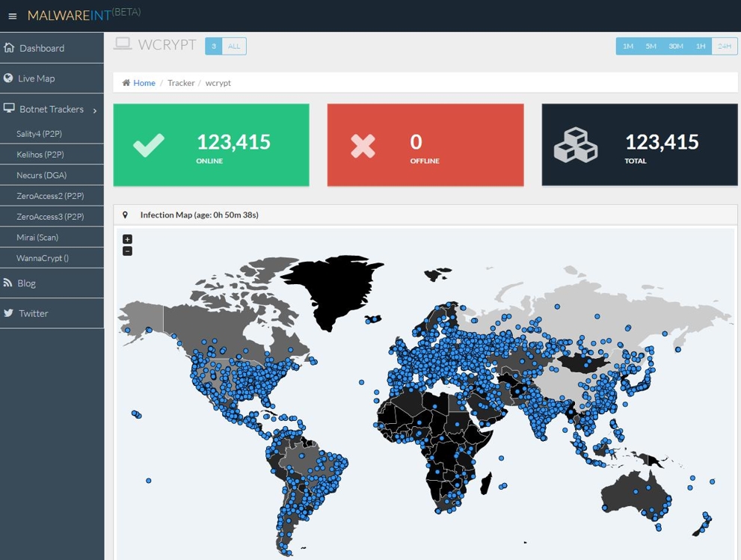
Task: Click the 123,415 TOTAL count
Action: pyautogui.click(x=662, y=142)
